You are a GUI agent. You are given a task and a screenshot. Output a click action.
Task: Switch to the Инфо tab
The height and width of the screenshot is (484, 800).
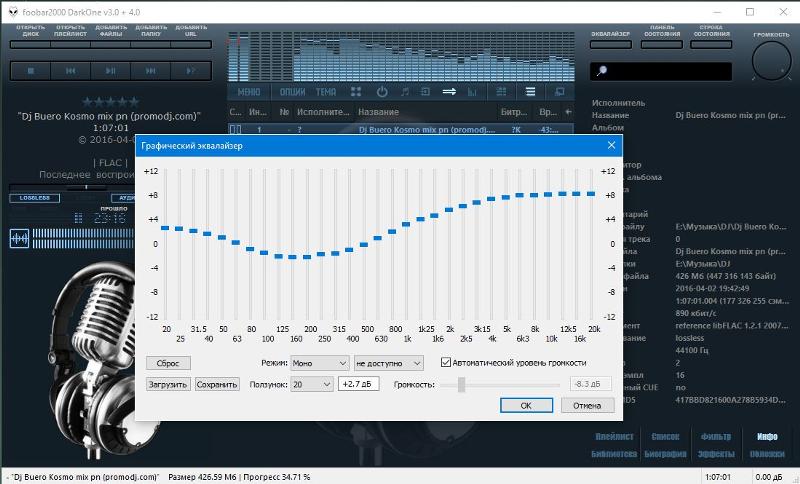point(767,437)
